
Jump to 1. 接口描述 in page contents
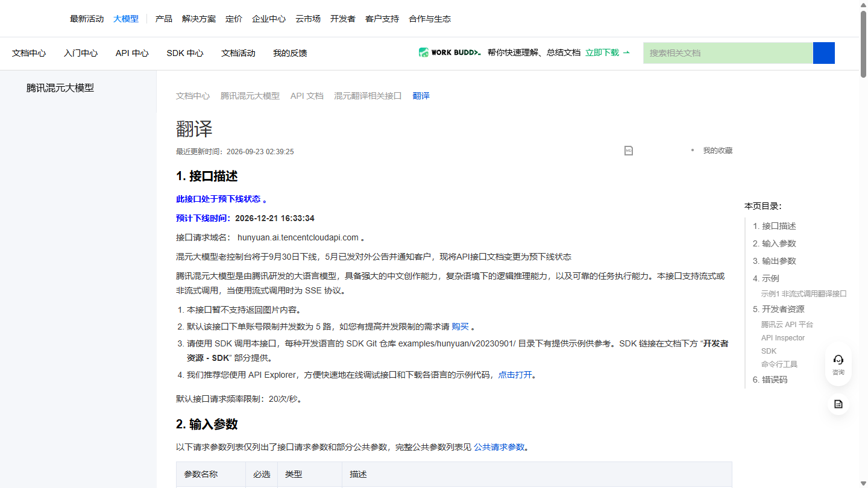[775, 226]
